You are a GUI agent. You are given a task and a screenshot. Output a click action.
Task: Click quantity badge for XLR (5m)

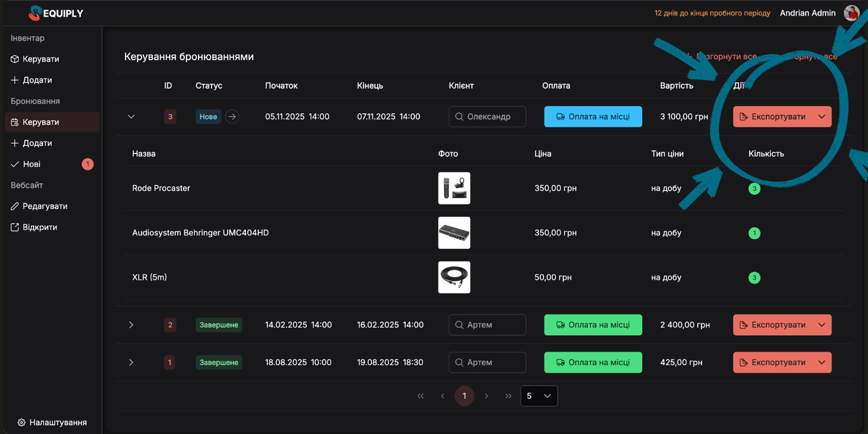[754, 278]
